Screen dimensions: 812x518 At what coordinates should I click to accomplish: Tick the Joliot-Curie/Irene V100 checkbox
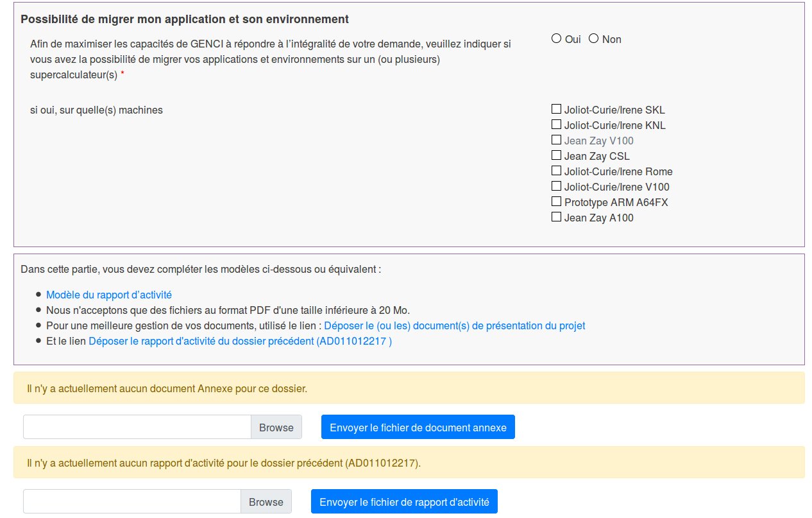[556, 186]
